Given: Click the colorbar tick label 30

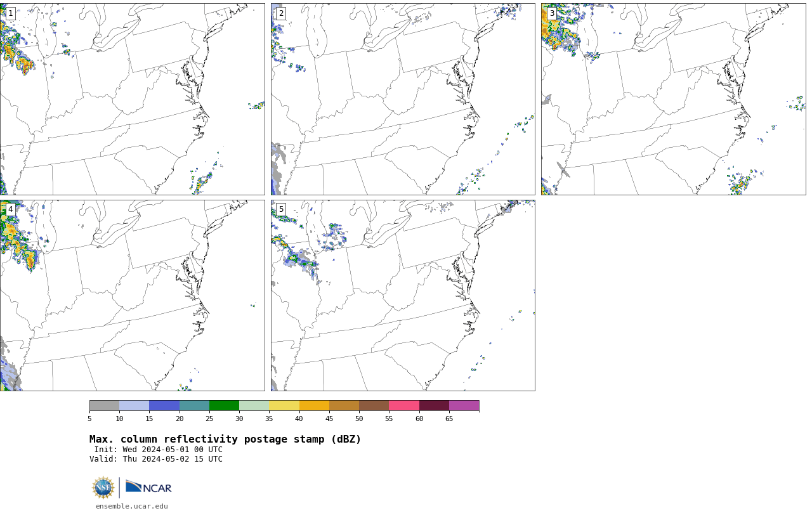Looking at the screenshot, I should coord(239,419).
